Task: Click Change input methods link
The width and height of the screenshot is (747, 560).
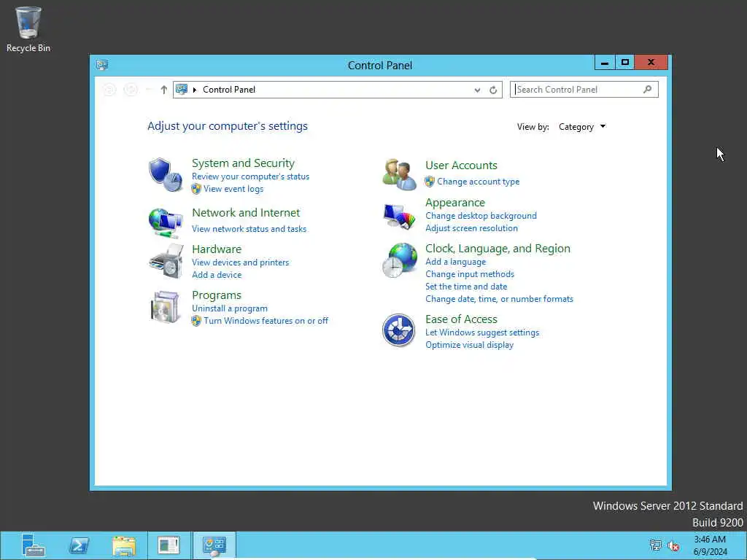Action: (x=470, y=274)
